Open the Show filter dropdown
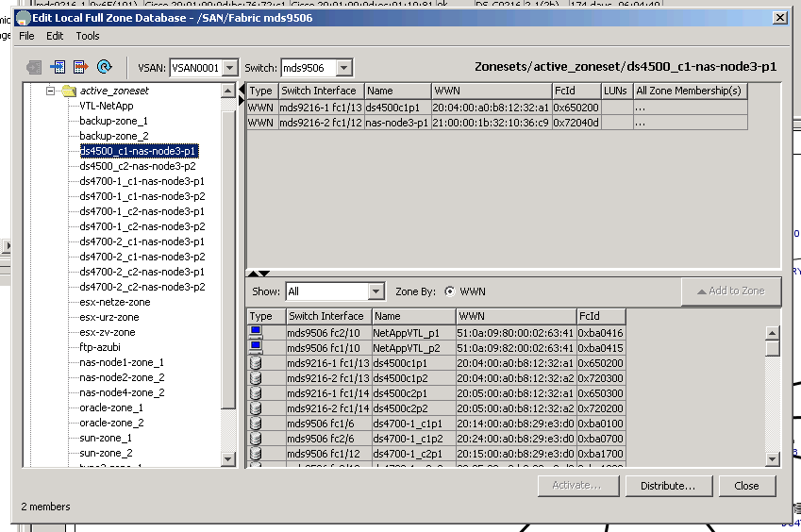The width and height of the screenshot is (801, 532). 375,291
